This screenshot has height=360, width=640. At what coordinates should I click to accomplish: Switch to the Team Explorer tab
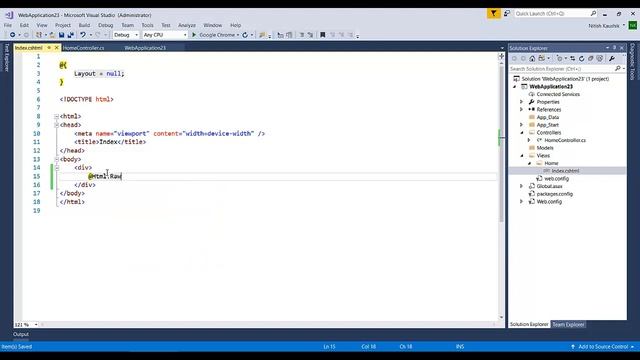pos(568,324)
